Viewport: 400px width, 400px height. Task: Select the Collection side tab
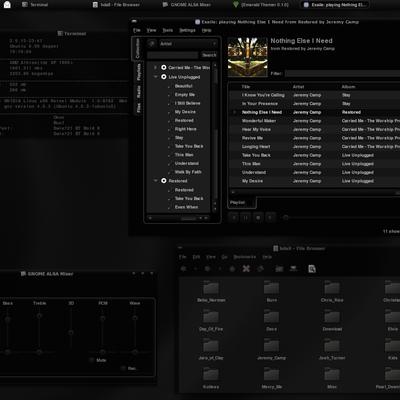137,48
